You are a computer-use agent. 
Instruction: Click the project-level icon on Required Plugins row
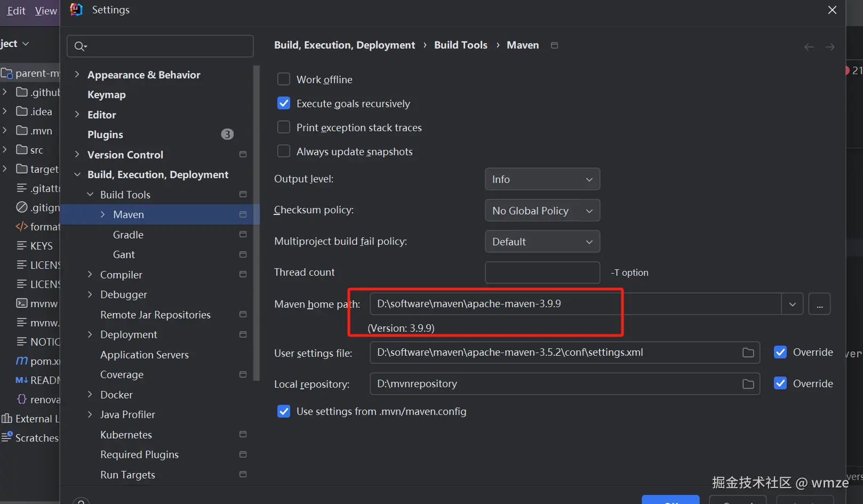tap(243, 454)
